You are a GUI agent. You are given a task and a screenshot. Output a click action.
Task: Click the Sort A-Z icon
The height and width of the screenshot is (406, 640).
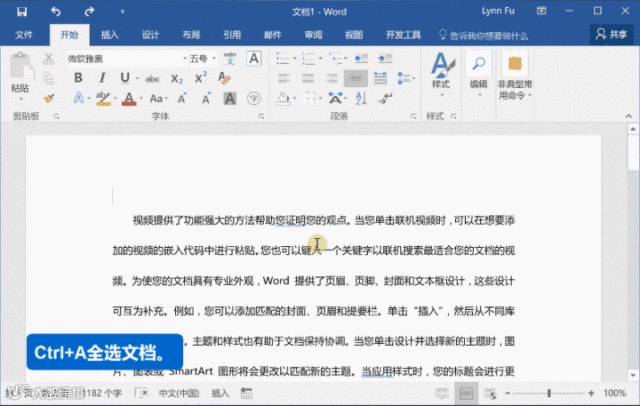point(361,98)
